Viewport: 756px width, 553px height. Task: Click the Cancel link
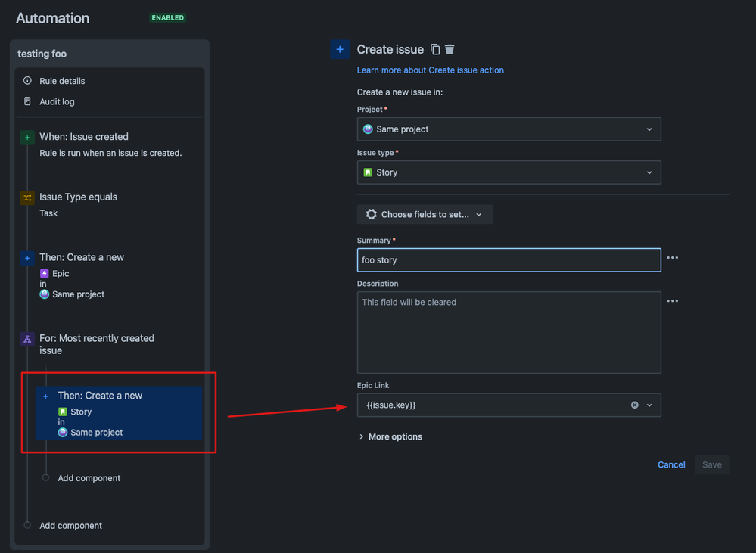[671, 464]
